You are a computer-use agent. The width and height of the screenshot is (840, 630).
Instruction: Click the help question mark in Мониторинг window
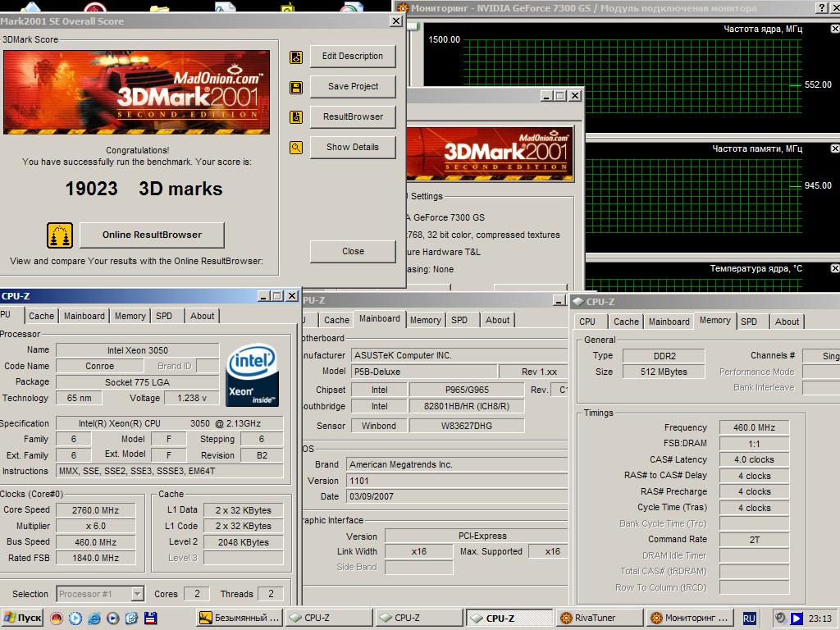coord(822,8)
